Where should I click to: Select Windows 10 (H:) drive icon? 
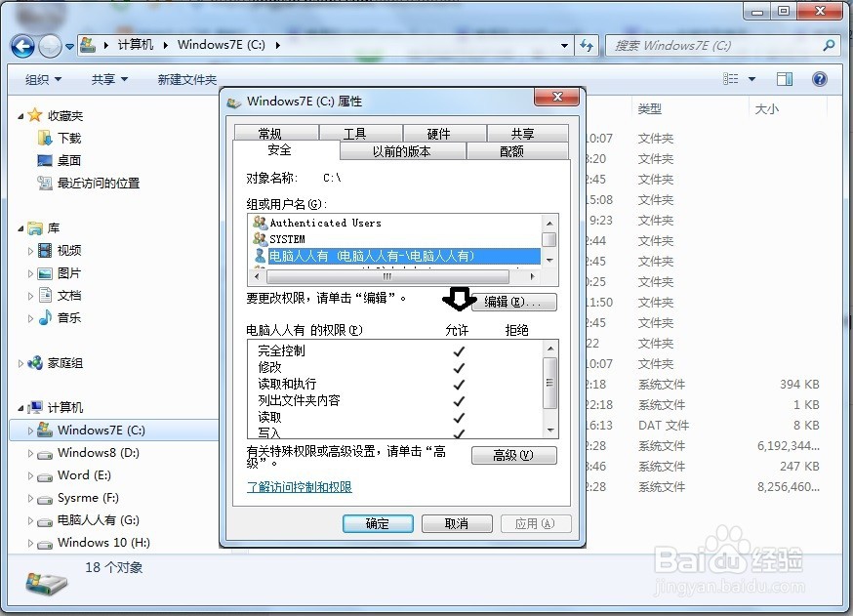45,544
